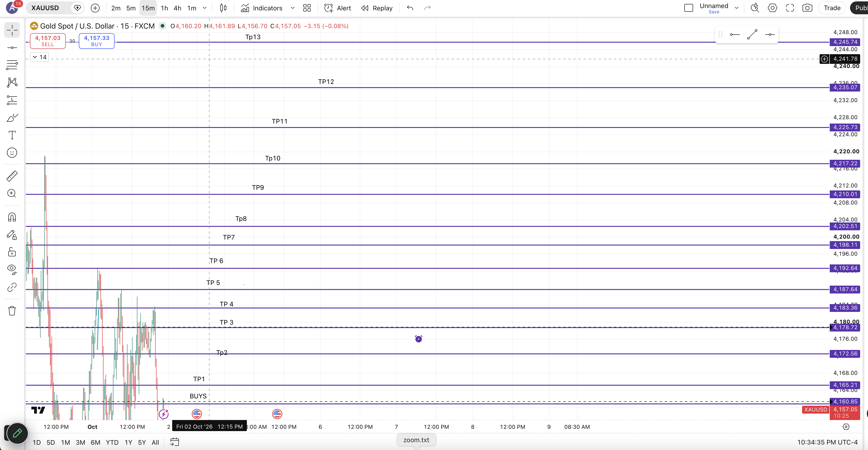Select the ruler measure tool

tap(12, 176)
